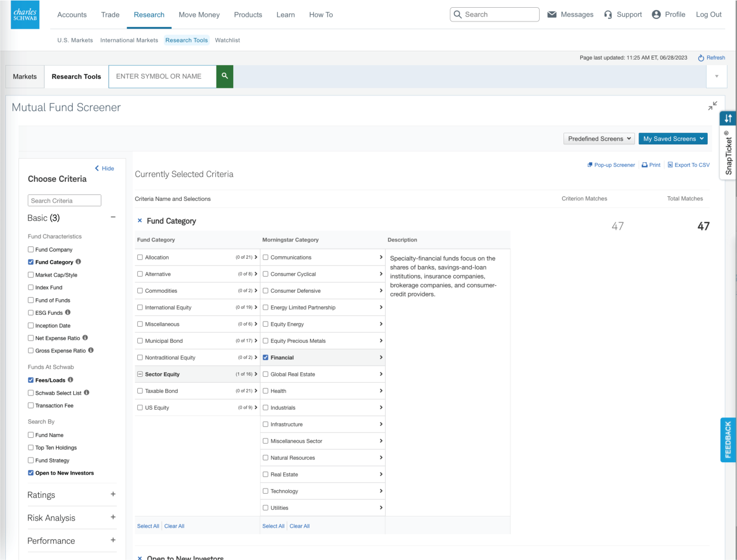Expand the Performance criteria section
The width and height of the screenshot is (737, 560).
(x=113, y=540)
